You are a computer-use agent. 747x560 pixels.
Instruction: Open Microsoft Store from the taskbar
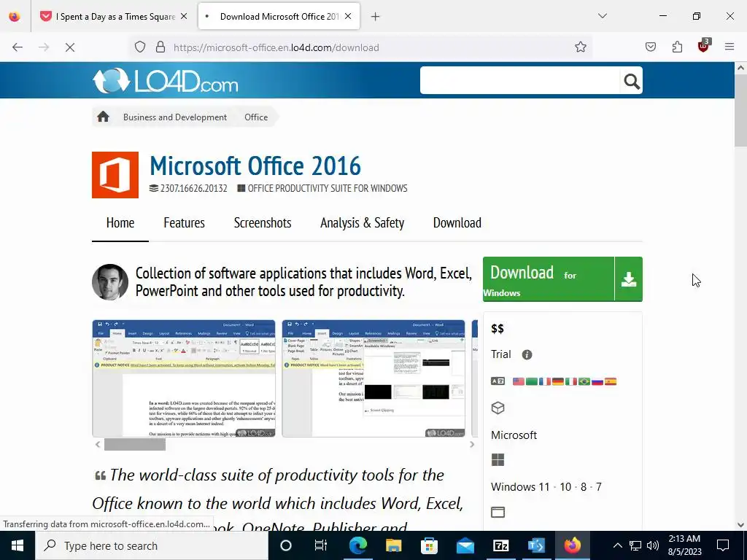point(429,545)
